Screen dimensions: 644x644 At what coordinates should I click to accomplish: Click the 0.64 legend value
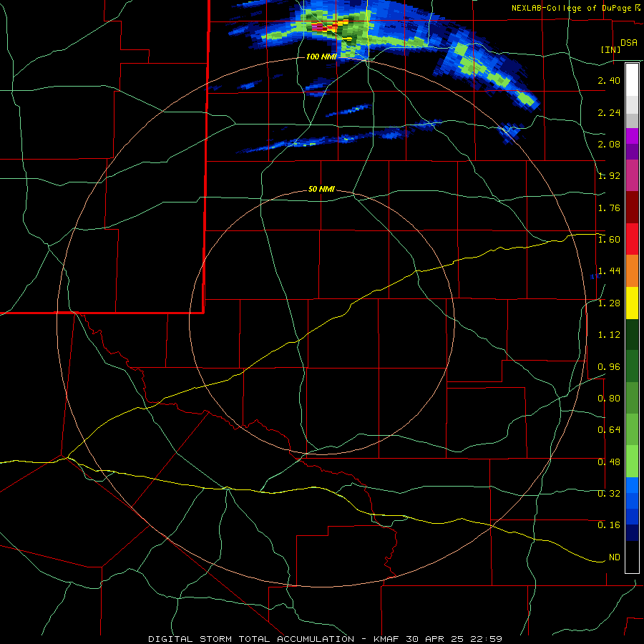(x=609, y=430)
